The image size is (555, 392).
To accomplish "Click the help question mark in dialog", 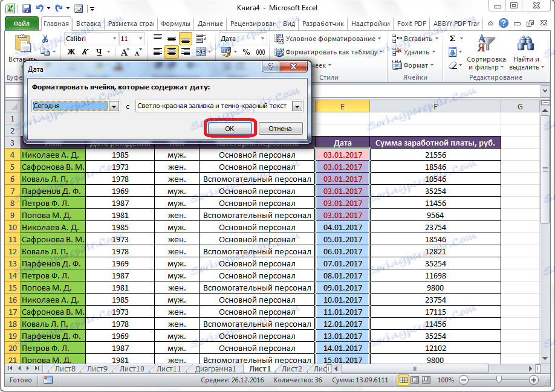I will pos(271,66).
